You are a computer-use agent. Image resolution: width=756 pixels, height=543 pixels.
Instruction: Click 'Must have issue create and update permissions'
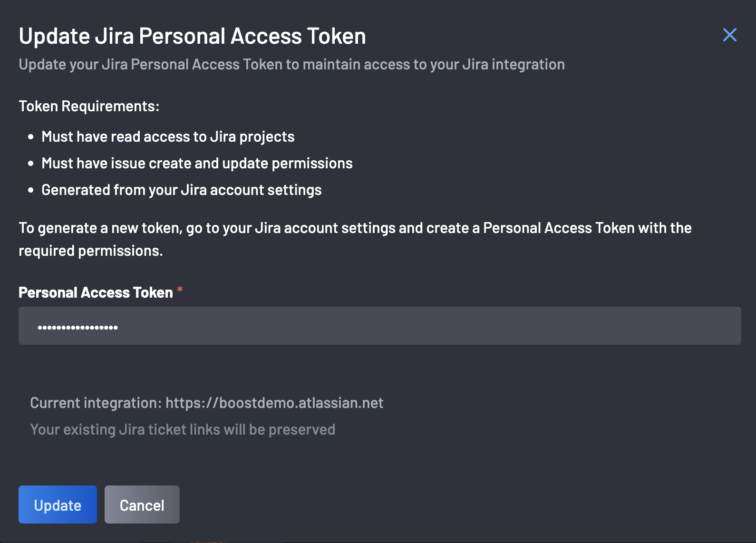point(197,164)
